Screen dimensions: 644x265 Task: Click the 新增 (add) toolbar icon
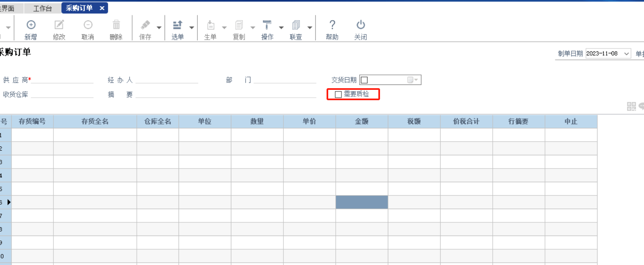31,25
